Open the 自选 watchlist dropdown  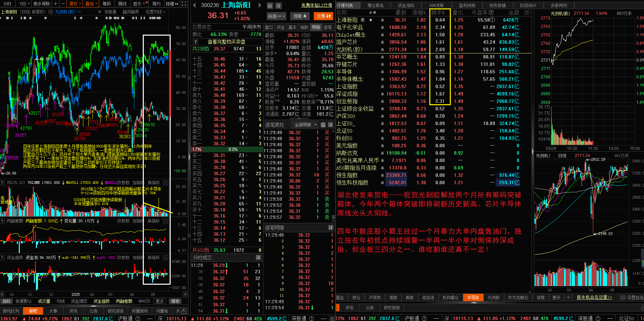click(276, 16)
